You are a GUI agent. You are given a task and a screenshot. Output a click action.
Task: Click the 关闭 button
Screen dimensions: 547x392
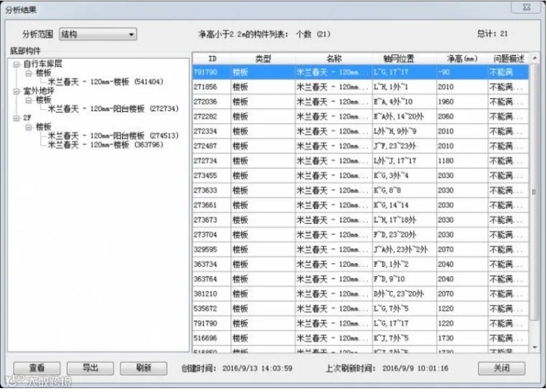[501, 368]
